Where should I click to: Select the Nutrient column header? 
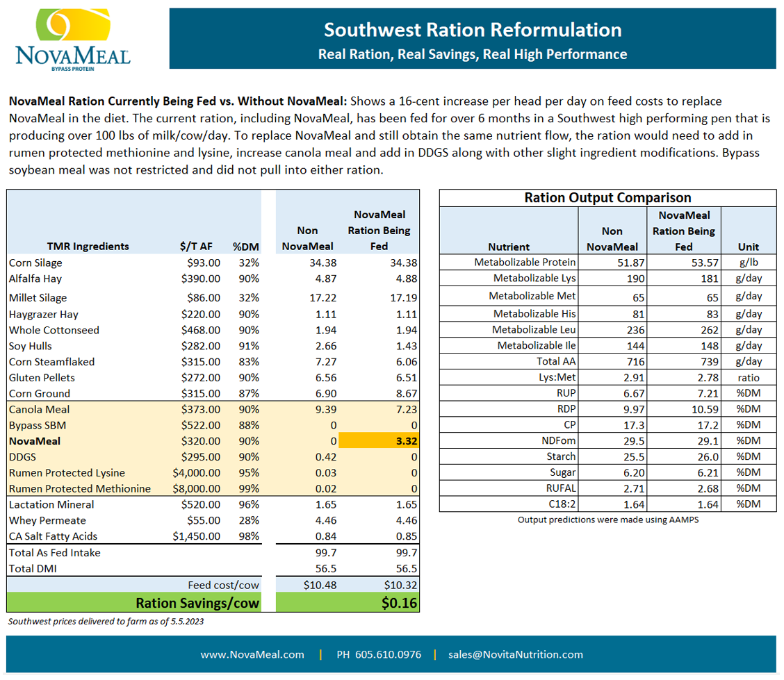coord(509,247)
